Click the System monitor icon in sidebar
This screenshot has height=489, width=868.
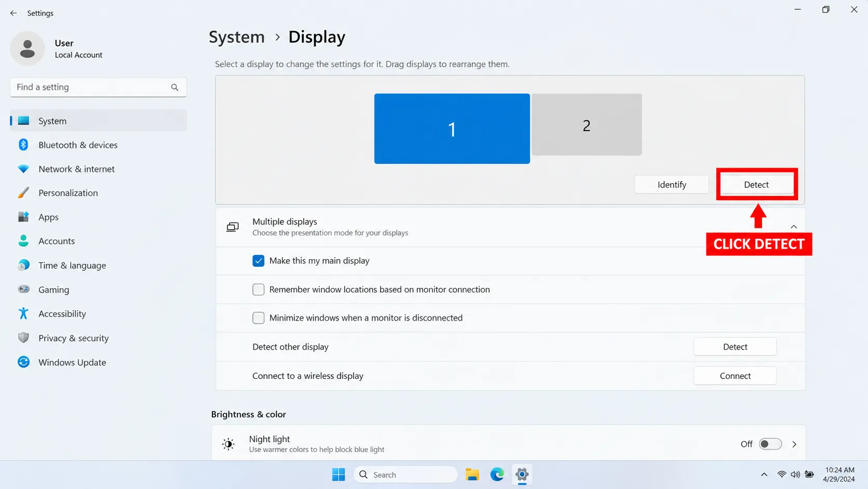coord(23,121)
